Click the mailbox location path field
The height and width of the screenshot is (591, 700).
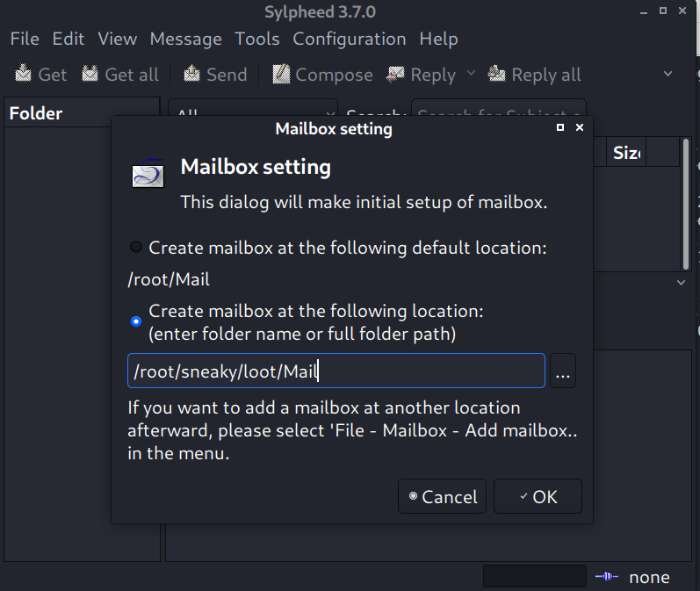point(336,371)
